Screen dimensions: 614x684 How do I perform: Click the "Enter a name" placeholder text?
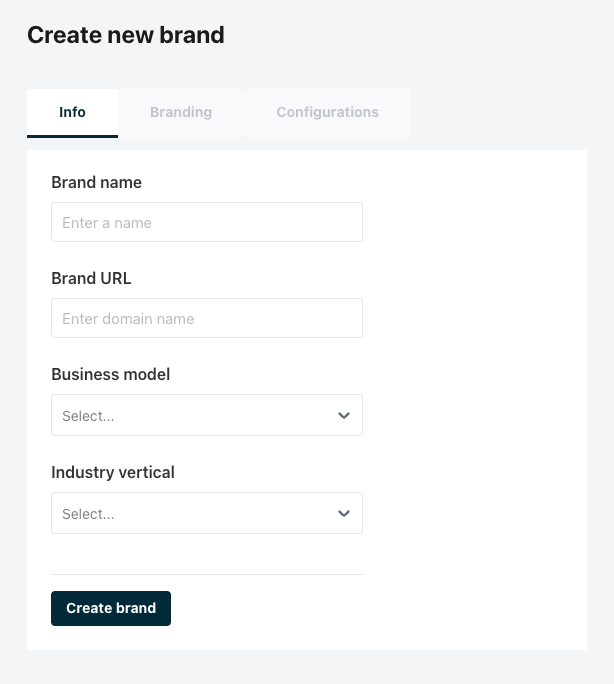[x=107, y=223]
